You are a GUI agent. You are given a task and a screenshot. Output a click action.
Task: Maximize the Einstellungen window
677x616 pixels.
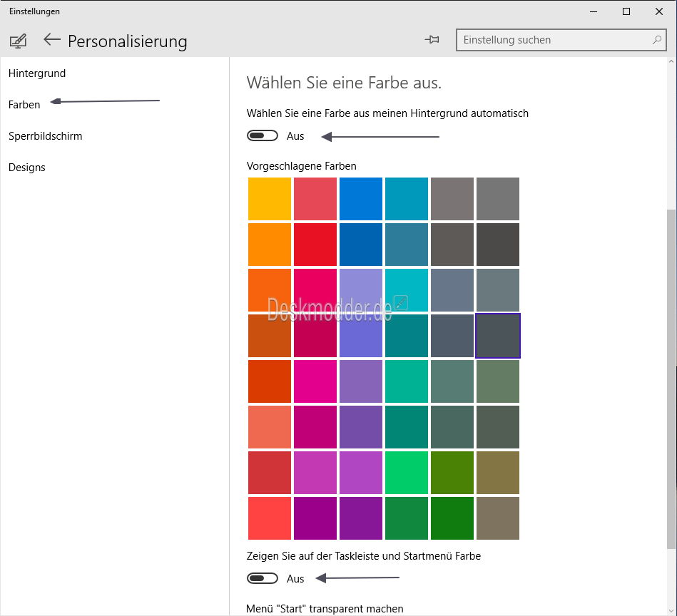pos(626,11)
